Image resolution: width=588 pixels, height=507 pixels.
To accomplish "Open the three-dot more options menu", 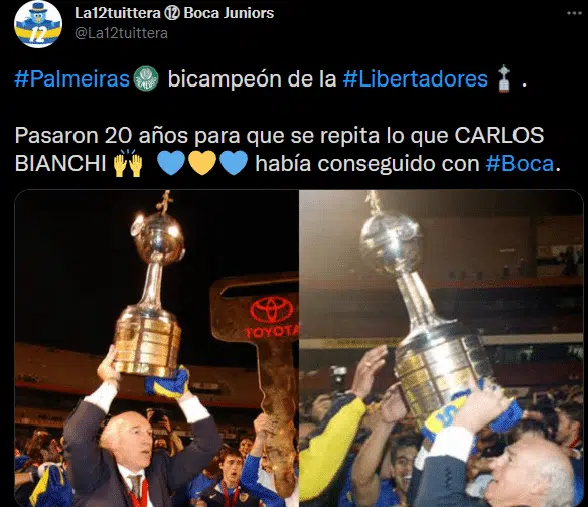I will 574,13.
